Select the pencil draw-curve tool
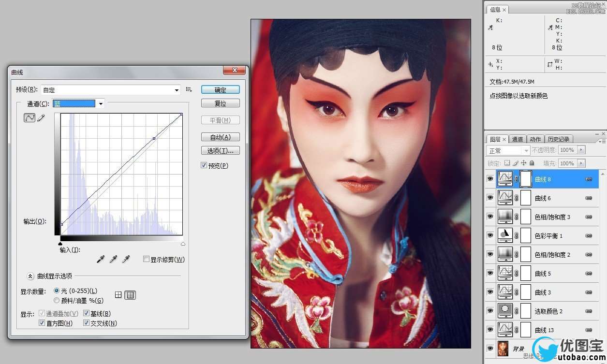607x364 pixels. (x=41, y=117)
